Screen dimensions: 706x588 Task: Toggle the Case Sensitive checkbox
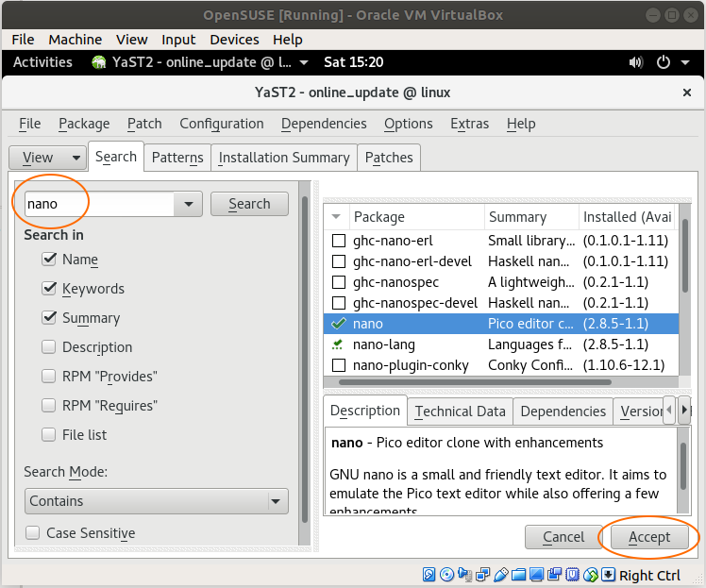pos(32,532)
